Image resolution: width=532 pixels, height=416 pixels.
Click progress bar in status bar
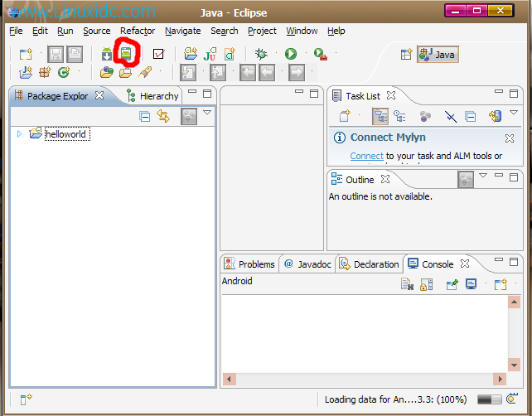point(489,399)
